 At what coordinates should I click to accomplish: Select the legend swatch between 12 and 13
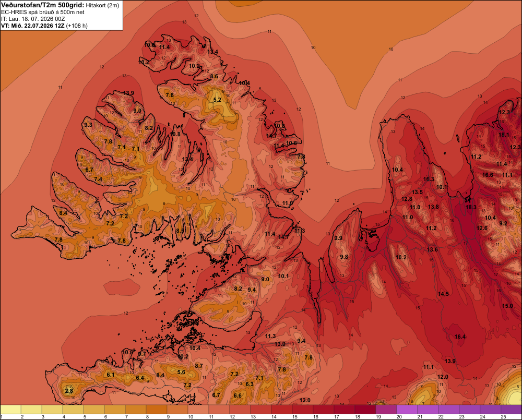pyautogui.click(x=240, y=409)
